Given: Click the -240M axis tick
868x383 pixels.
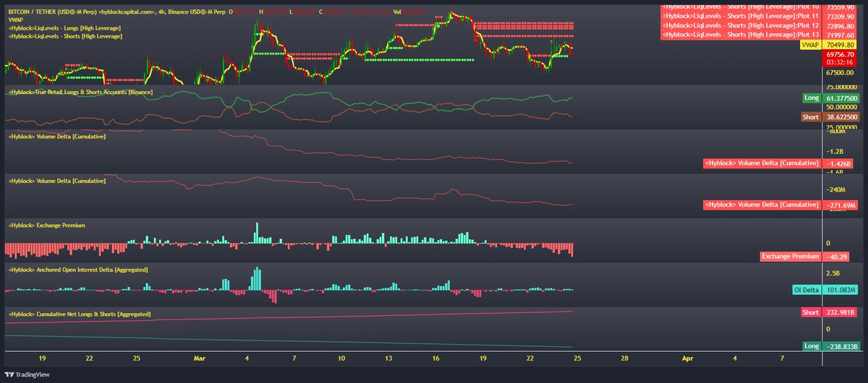Looking at the screenshot, I should click(835, 189).
